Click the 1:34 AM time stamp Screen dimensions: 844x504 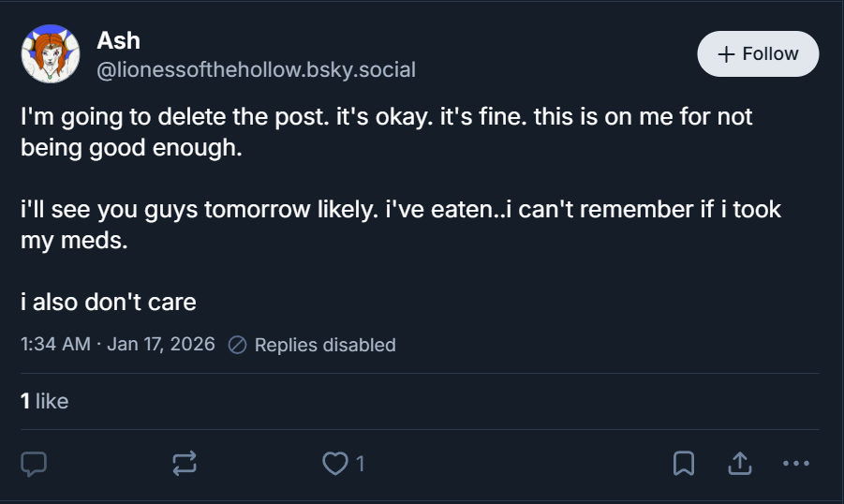[56, 344]
